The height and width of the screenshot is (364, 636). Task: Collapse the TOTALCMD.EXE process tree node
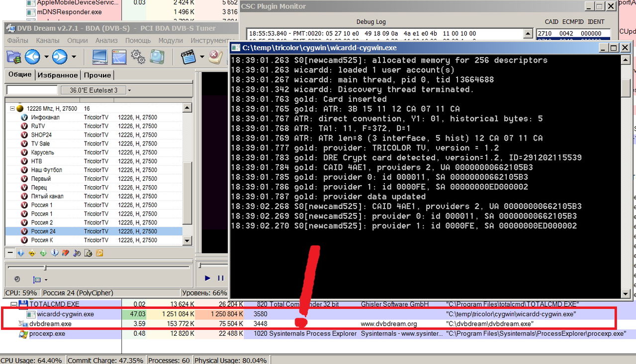tap(13, 304)
